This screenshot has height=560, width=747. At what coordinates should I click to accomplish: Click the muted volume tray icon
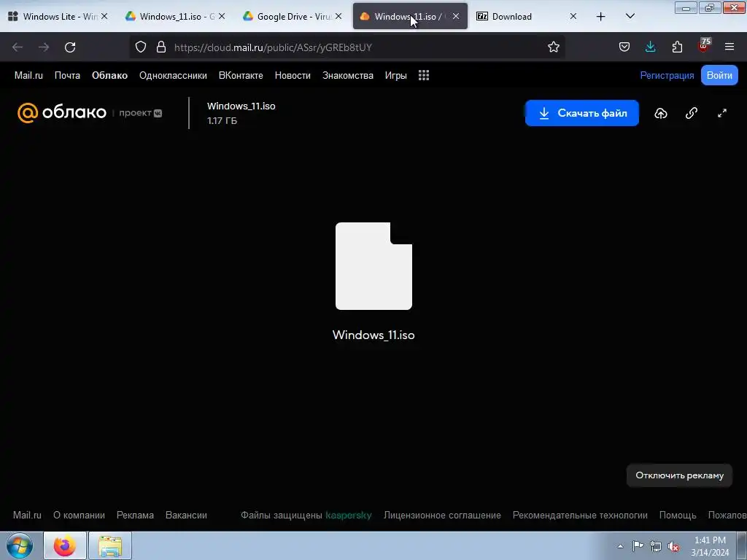pyautogui.click(x=673, y=546)
